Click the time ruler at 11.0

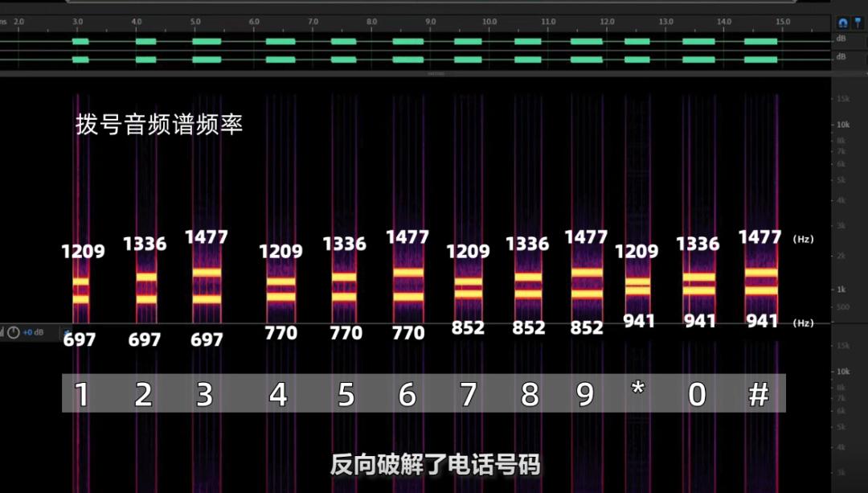pos(548,22)
